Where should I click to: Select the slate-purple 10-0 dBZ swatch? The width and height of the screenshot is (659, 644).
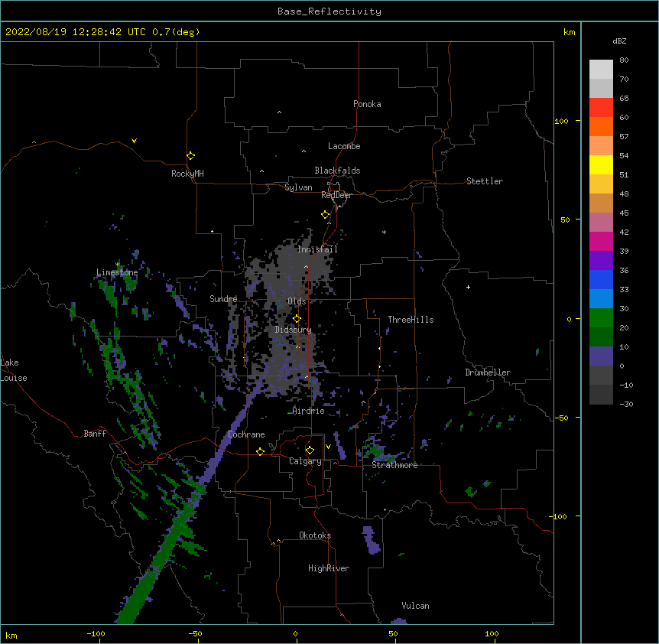pos(601,356)
